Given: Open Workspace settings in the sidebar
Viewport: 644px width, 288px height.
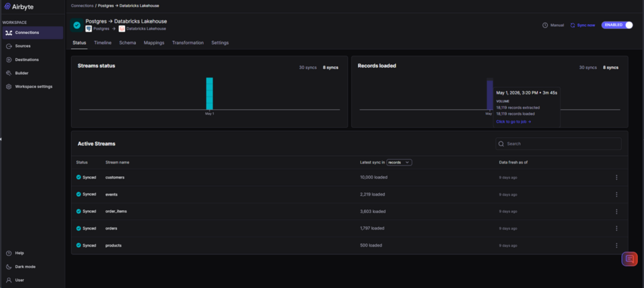Looking at the screenshot, I should coord(33,87).
